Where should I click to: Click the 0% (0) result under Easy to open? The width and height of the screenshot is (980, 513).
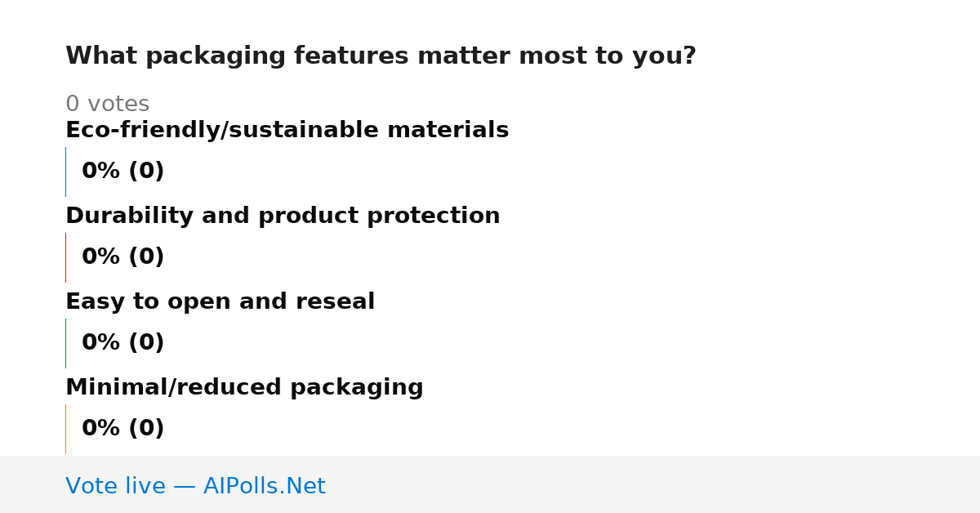[x=122, y=343]
